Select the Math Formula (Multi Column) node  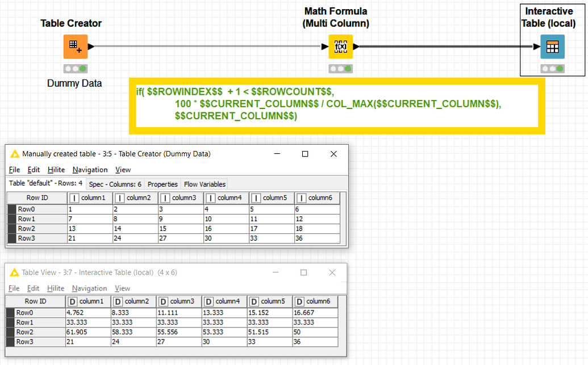coord(340,47)
